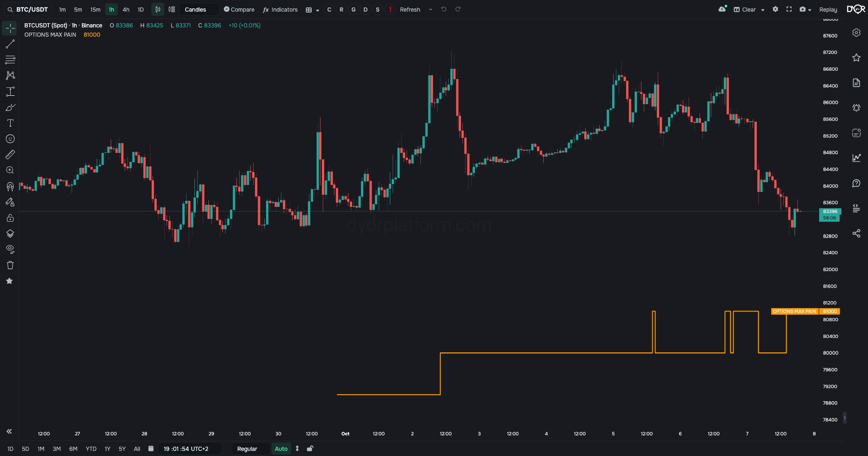Select the YTD date range
This screenshot has width=868, height=456.
(91, 449)
